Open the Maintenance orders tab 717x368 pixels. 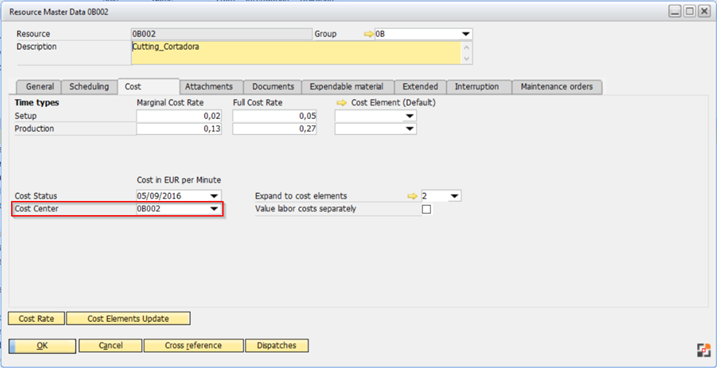click(557, 87)
